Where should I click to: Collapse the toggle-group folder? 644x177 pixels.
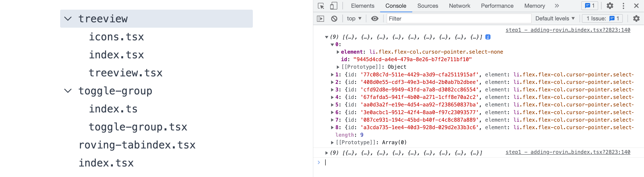[68, 91]
